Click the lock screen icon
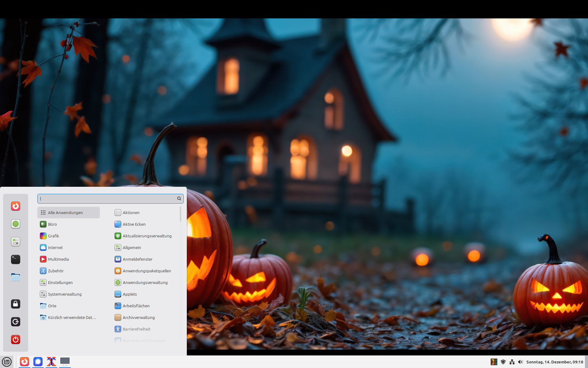Screen dimensions: 588x368 click(16, 304)
